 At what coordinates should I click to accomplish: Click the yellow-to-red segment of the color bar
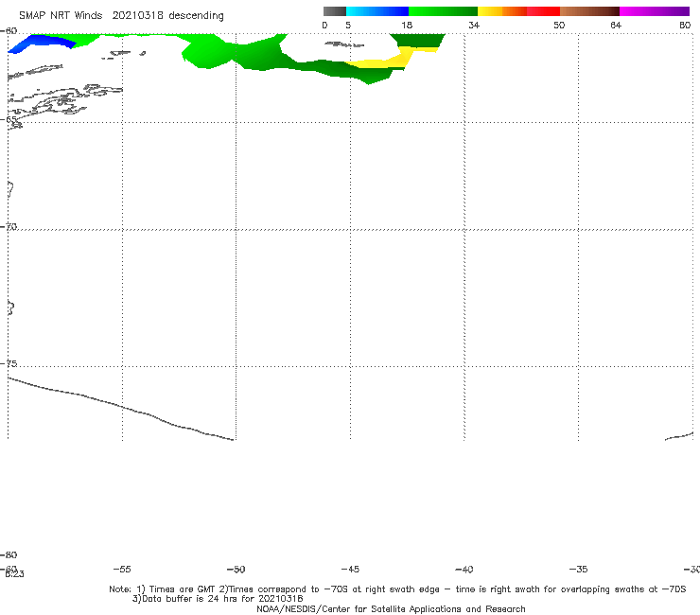[518, 11]
